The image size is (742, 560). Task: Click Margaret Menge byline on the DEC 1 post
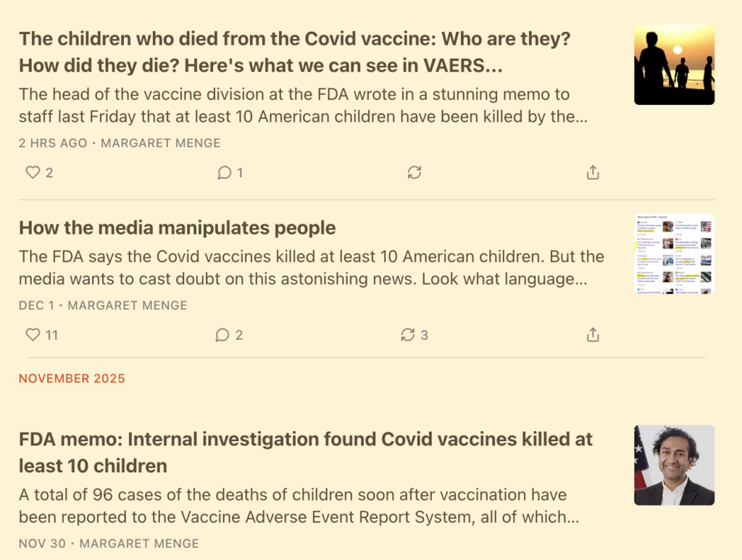coord(128,306)
